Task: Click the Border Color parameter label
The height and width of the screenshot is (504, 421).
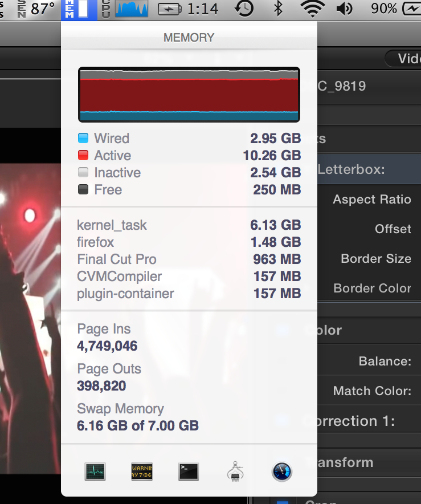Action: point(372,288)
